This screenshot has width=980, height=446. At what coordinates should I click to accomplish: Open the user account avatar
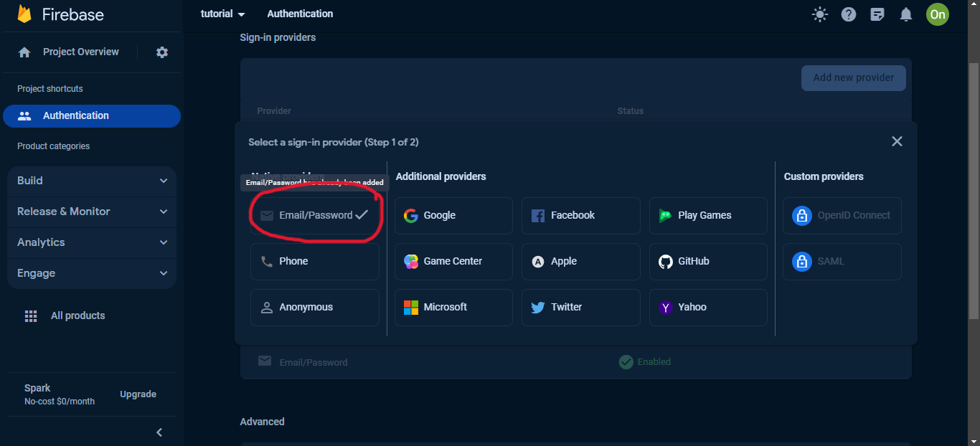(x=937, y=14)
